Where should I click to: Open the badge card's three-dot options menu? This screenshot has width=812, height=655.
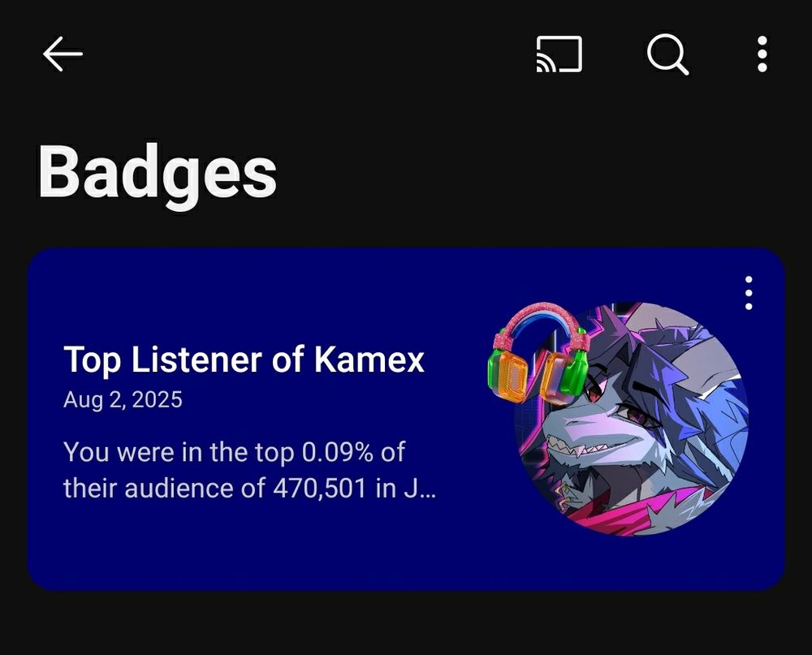coord(749,293)
